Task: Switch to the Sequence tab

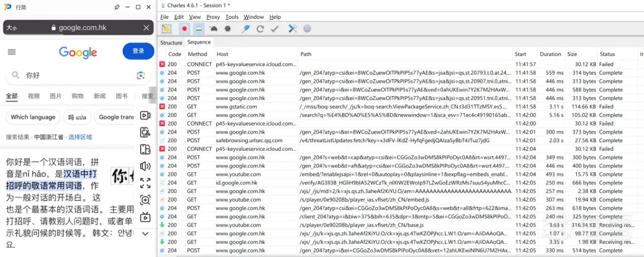Action: tap(199, 42)
